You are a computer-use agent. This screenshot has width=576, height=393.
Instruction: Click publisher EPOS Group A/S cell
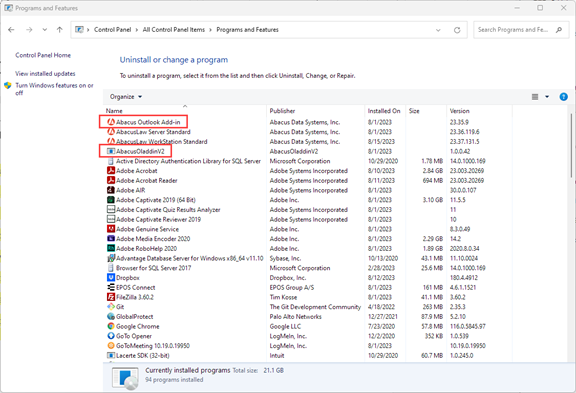pos(292,287)
